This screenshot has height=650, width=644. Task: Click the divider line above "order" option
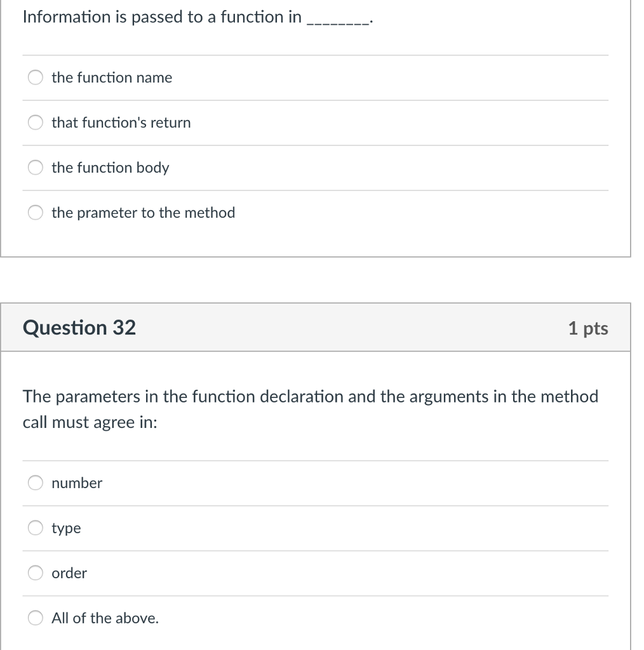click(x=316, y=550)
